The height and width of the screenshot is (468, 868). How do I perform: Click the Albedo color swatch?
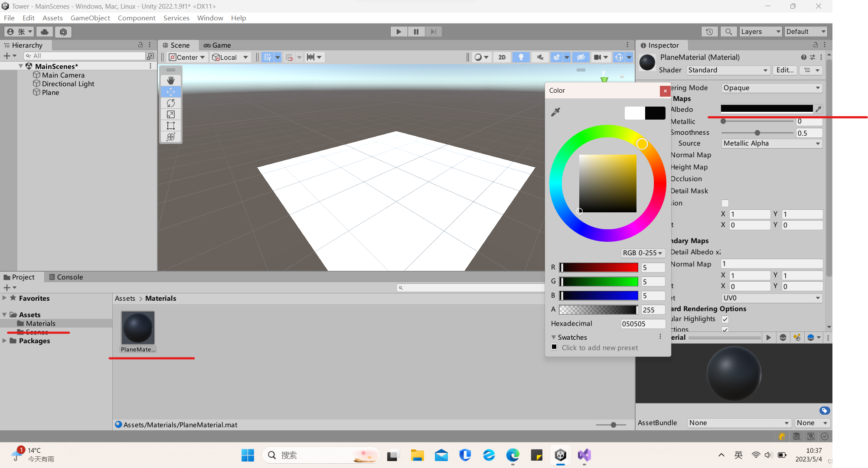(766, 109)
